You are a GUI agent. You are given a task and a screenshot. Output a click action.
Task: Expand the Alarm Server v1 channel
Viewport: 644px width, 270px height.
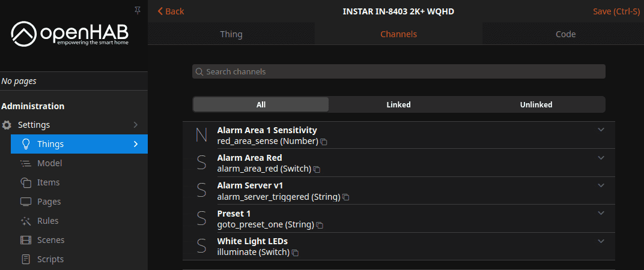pyautogui.click(x=601, y=185)
